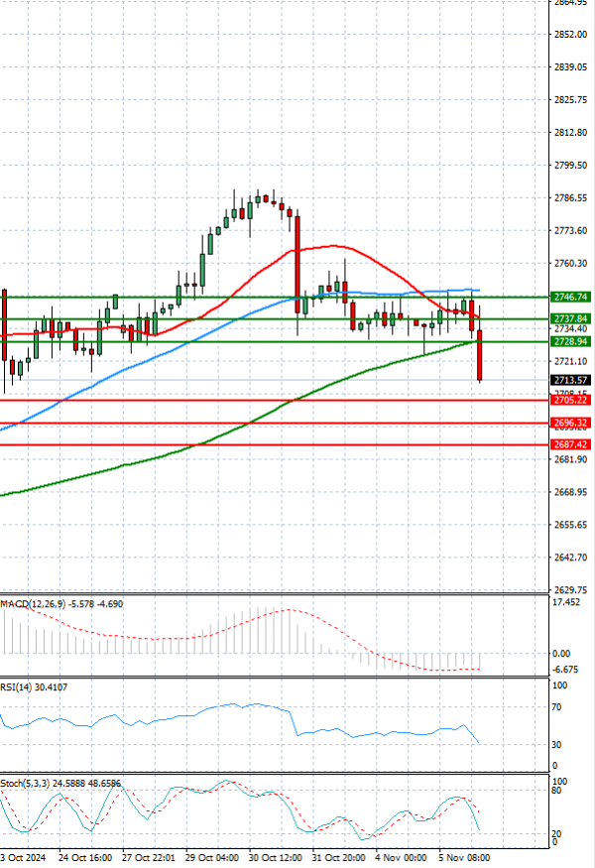The image size is (595, 868).
Task: Click the 2852.00 price scale value
Action: point(570,35)
